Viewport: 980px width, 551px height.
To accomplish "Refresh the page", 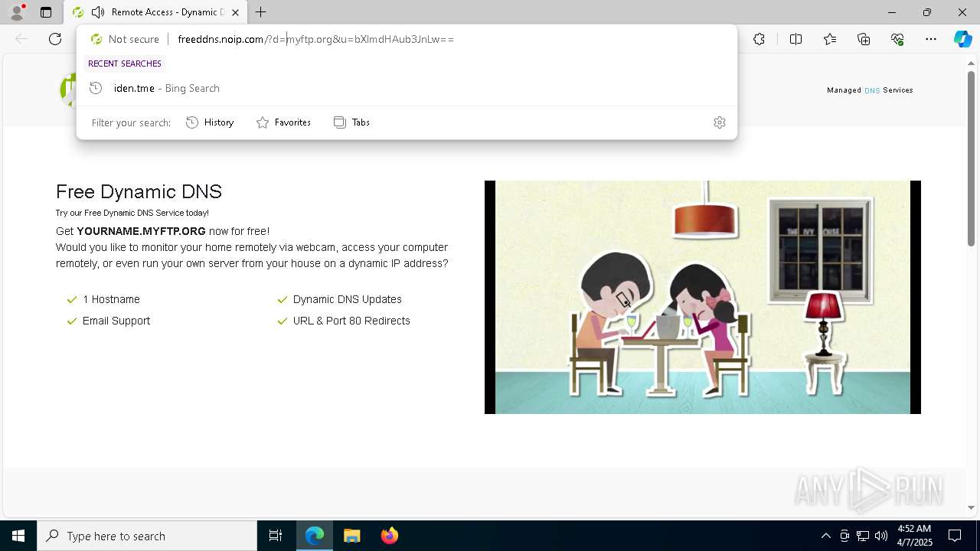I will tap(55, 39).
